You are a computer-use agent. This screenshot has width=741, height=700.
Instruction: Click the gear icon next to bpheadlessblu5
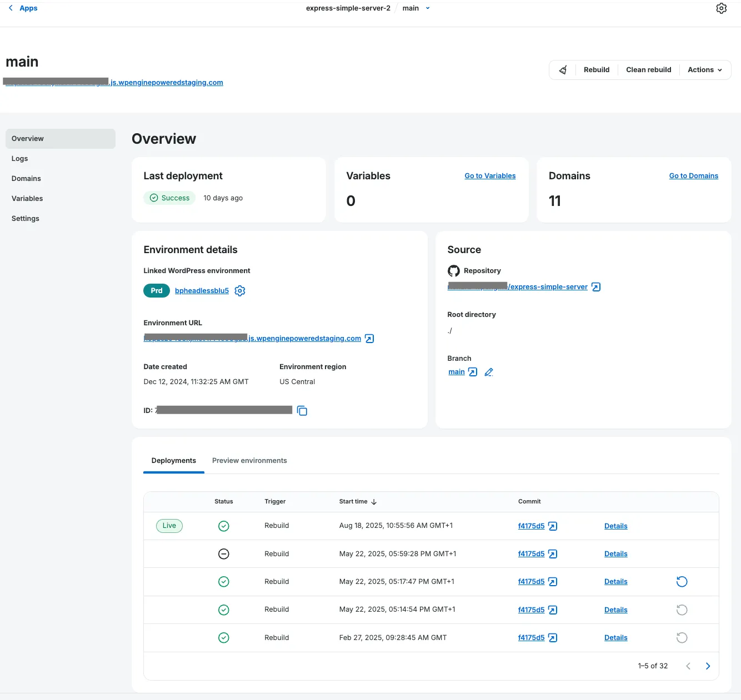(239, 290)
